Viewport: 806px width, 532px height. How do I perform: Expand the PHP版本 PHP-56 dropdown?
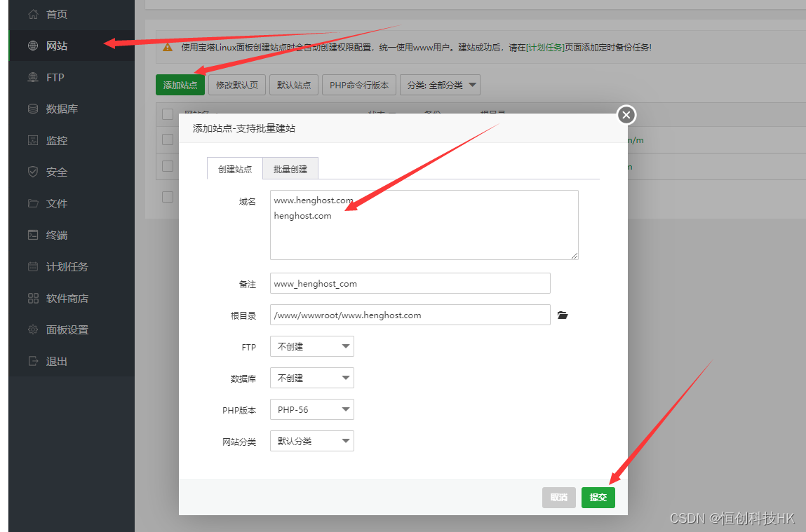[x=311, y=409]
